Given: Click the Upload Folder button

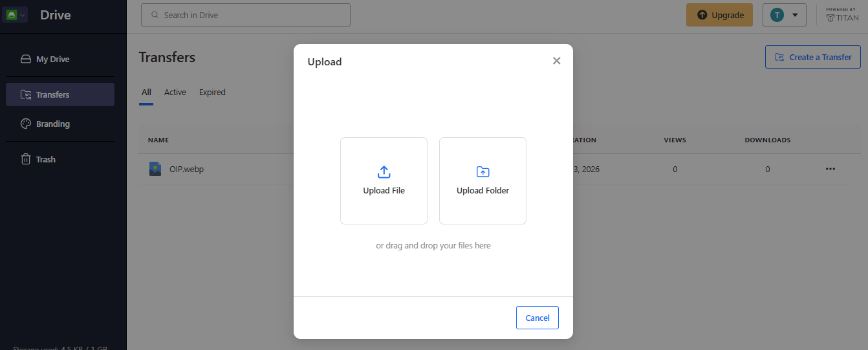Looking at the screenshot, I should click(x=483, y=180).
